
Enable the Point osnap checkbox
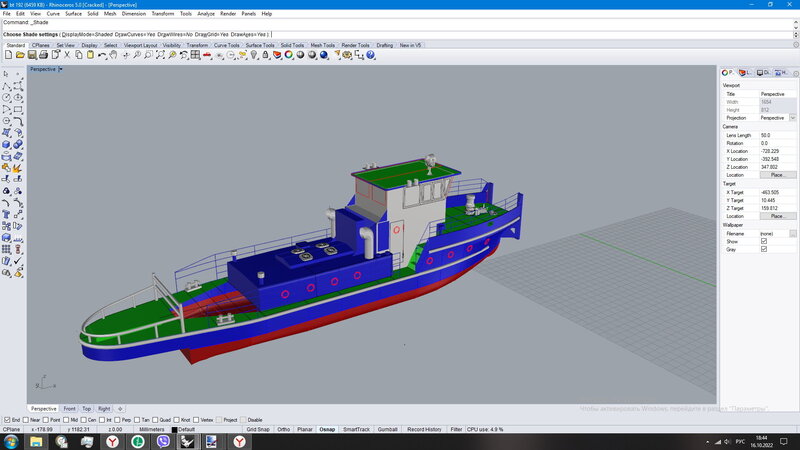click(46, 420)
